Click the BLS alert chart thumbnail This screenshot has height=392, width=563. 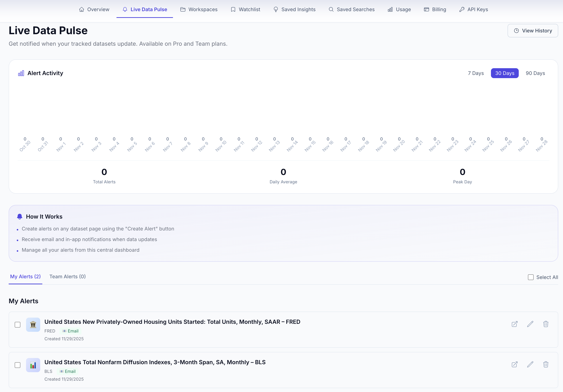click(33, 365)
